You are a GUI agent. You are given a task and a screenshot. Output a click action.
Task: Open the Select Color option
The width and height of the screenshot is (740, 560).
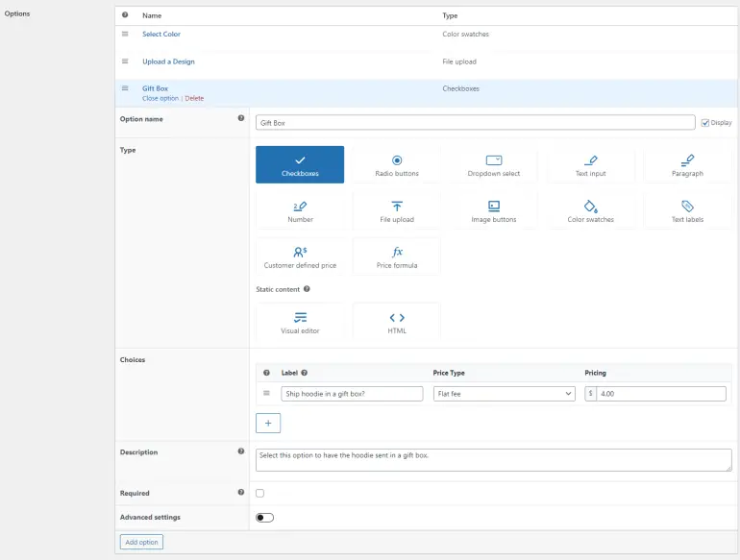tap(161, 34)
